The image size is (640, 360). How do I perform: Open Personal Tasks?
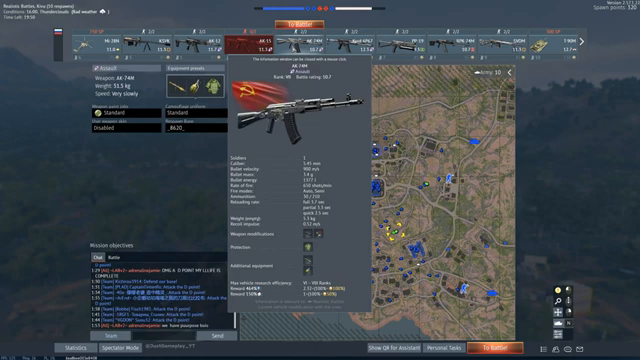444,348
